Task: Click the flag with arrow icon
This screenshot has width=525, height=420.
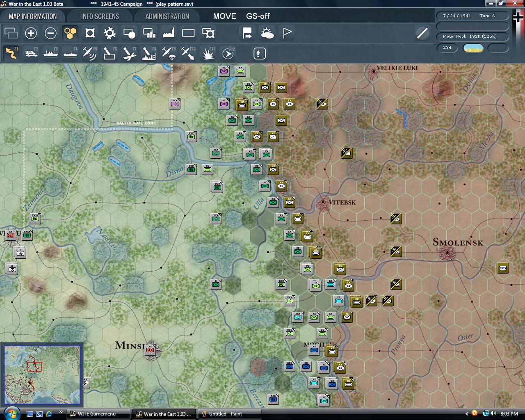Action: (247, 33)
